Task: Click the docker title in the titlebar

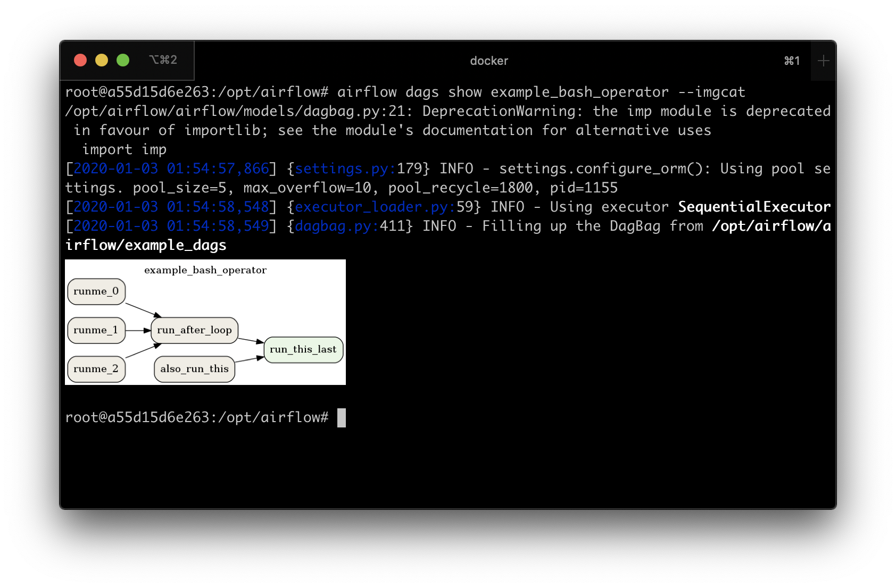Action: pyautogui.click(x=488, y=61)
